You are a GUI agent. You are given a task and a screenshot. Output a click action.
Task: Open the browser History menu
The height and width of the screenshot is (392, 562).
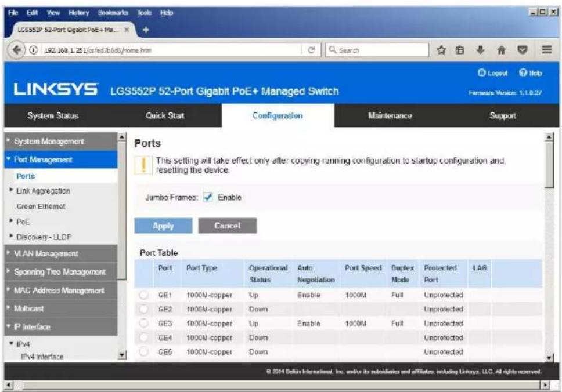(78, 13)
